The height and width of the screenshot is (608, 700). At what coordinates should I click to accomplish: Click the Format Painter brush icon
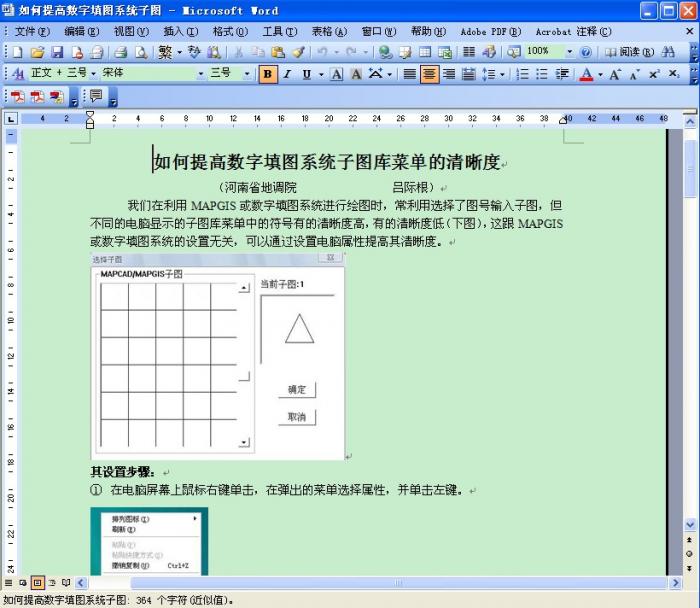point(298,52)
